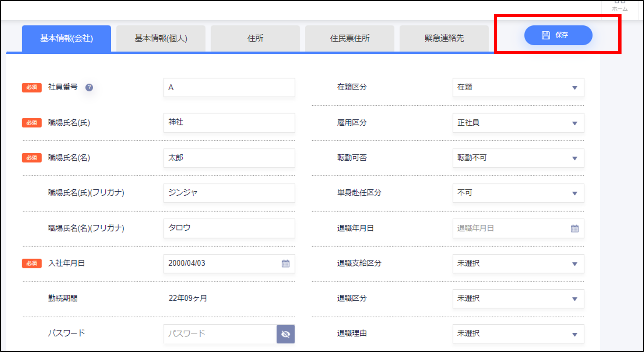The image size is (644, 352).
Task: Click the 退職支給区分 label
Action: [359, 263]
